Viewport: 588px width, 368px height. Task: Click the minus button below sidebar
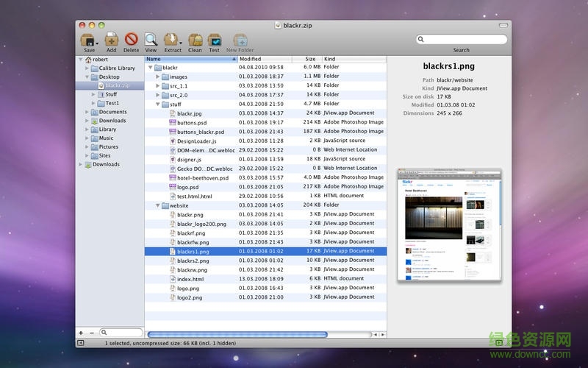coord(92,333)
